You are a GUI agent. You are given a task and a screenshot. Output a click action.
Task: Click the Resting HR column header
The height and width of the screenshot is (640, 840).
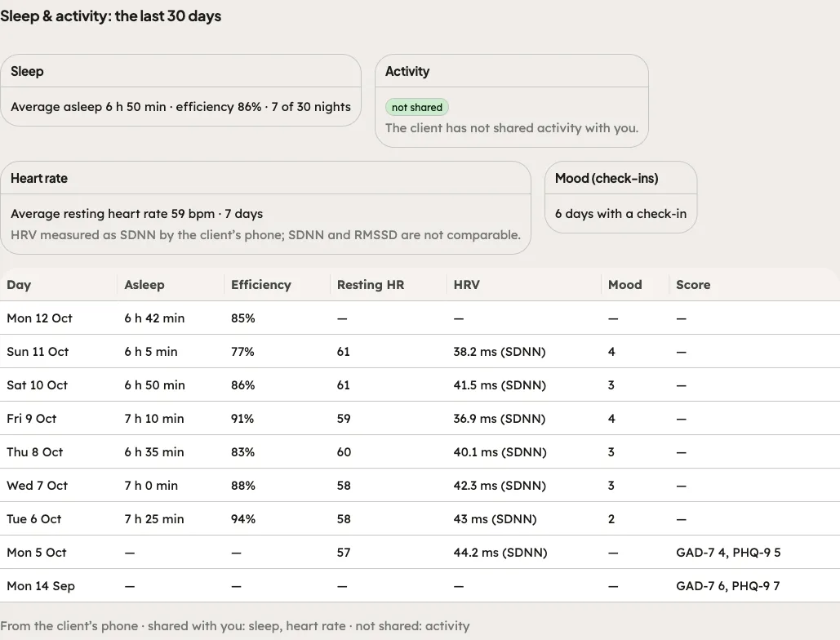pos(370,285)
